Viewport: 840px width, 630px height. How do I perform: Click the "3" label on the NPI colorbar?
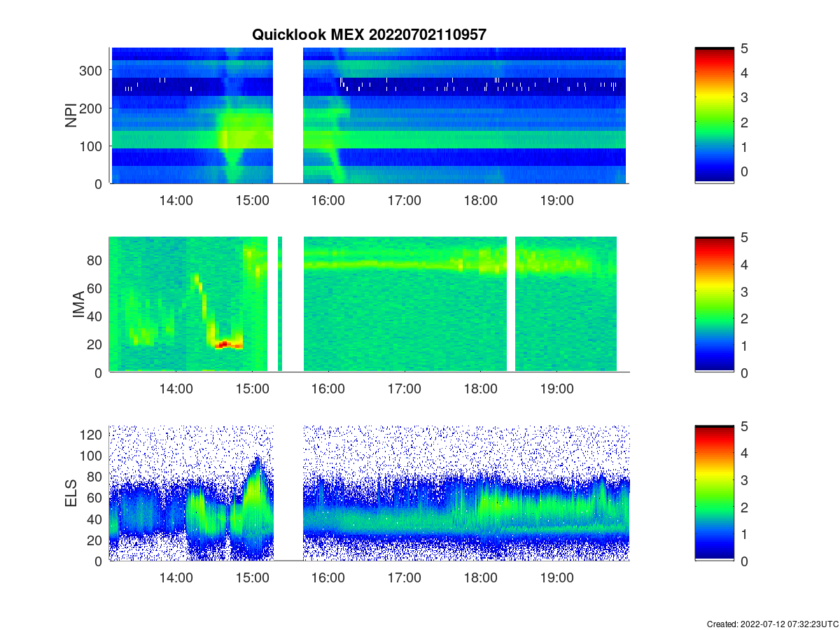tap(745, 97)
